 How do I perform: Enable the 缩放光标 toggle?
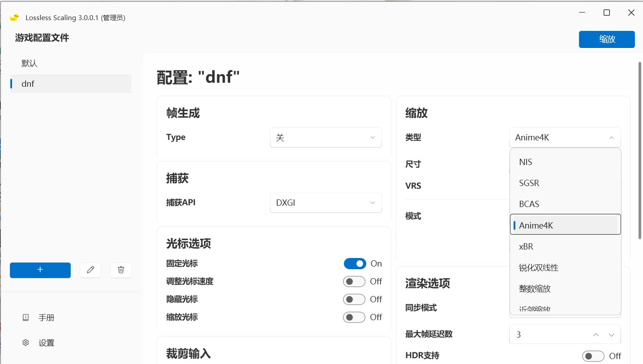click(x=354, y=317)
